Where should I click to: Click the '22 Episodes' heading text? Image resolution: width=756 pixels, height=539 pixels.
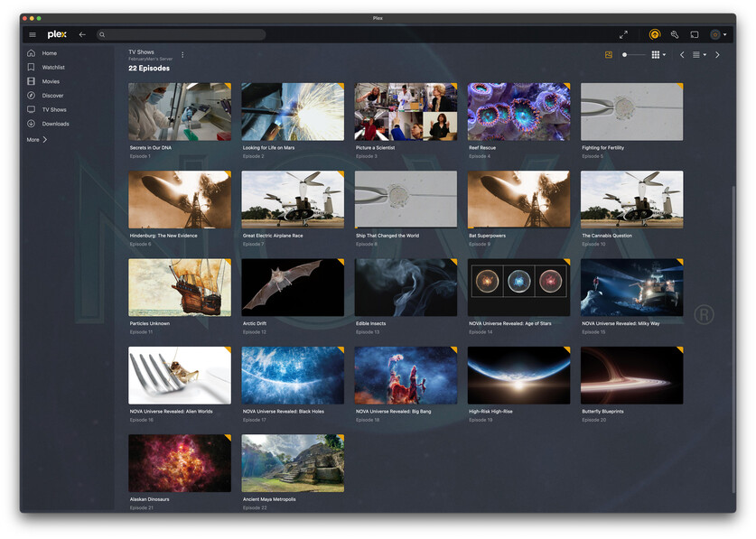(x=149, y=69)
